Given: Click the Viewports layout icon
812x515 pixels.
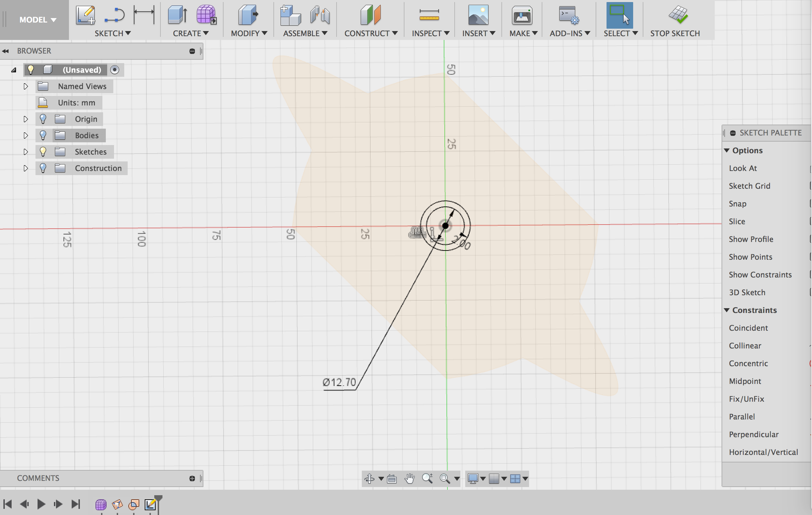Looking at the screenshot, I should click(x=515, y=478).
